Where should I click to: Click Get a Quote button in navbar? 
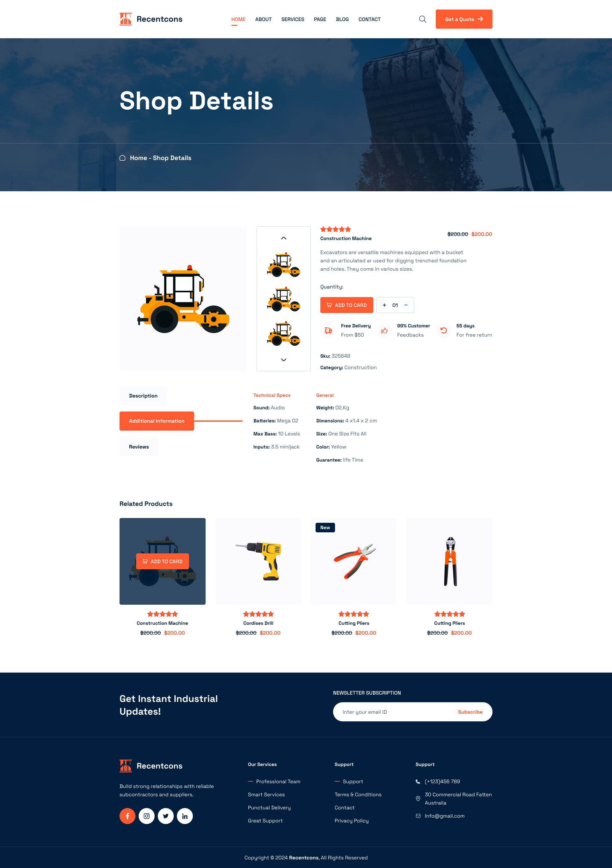tap(464, 18)
